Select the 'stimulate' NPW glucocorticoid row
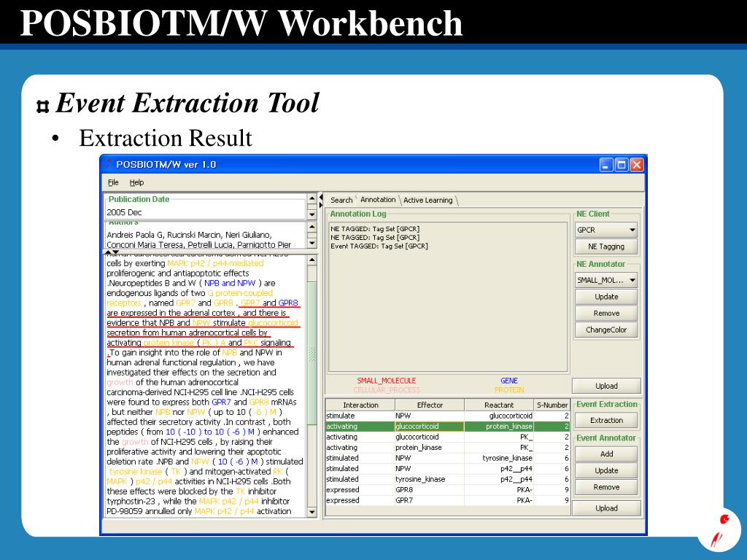 coord(447,416)
